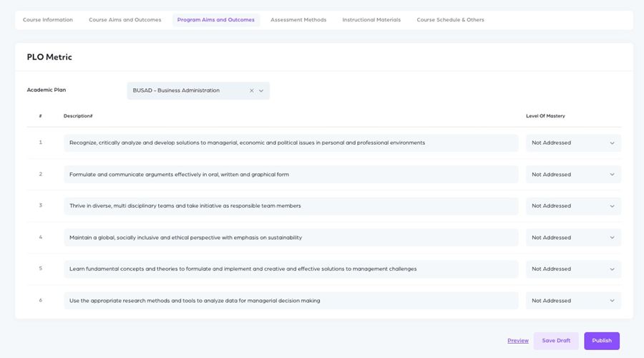Screen dimensions: 644x358
Task: Expand the Academic Plan dropdown chevron
Action: click(x=261, y=91)
